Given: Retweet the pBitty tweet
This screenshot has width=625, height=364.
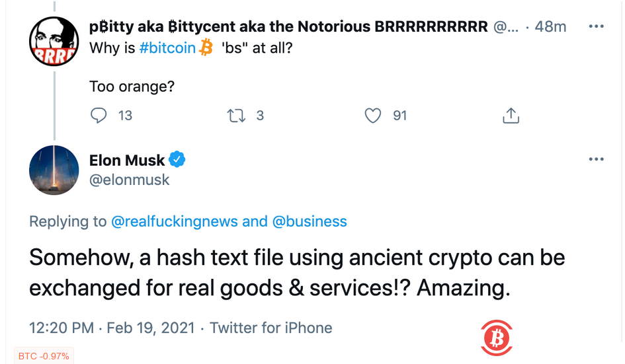Looking at the screenshot, I should [236, 116].
